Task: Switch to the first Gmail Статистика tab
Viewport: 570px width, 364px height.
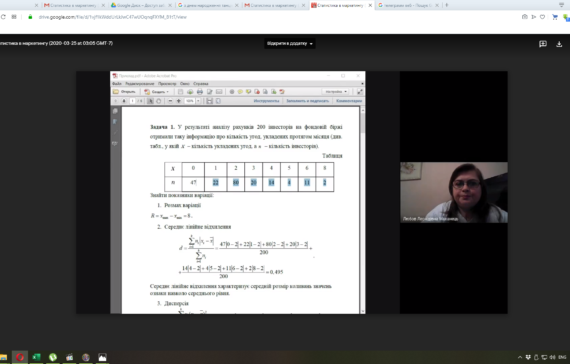Action: coord(74,5)
